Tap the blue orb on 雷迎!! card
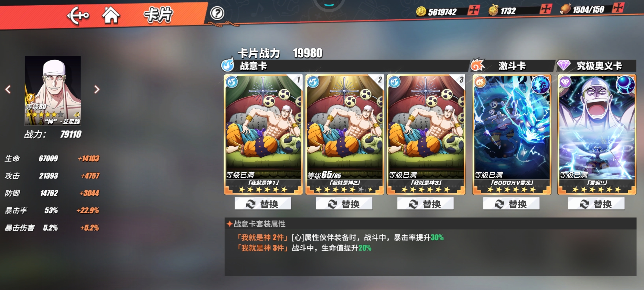Image resolution: width=644 pixels, height=290 pixels. 625,84
